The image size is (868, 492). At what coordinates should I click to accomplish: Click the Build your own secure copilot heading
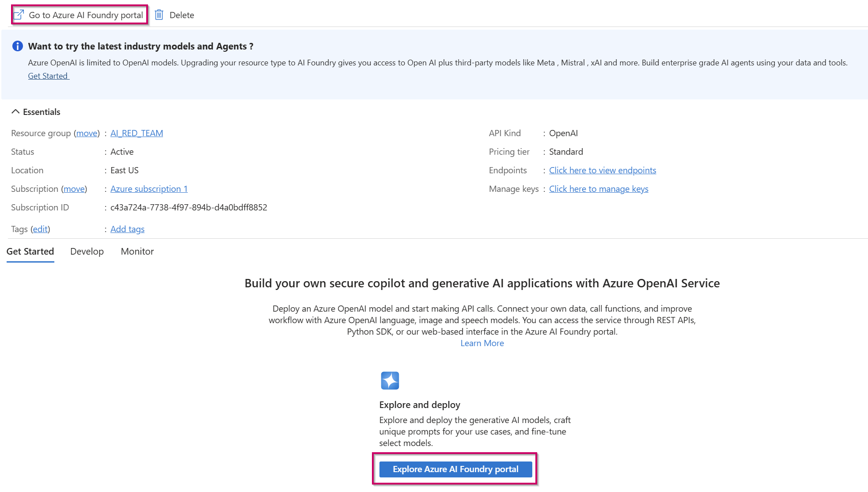coord(482,283)
